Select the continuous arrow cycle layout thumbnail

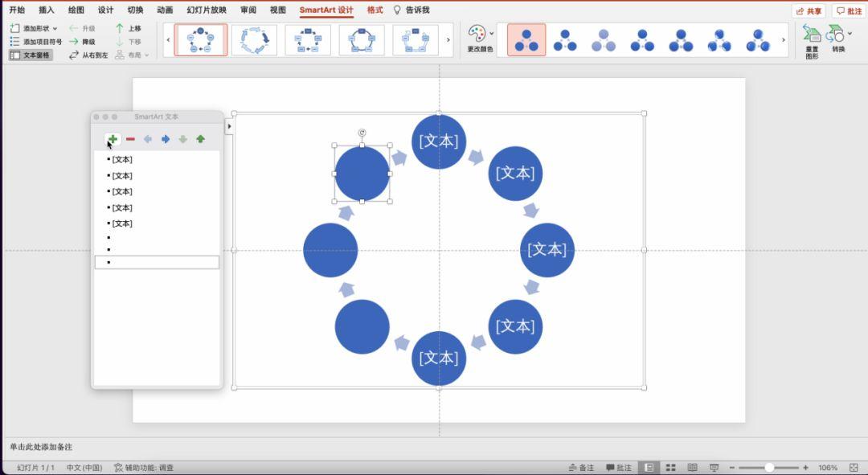[x=254, y=40]
